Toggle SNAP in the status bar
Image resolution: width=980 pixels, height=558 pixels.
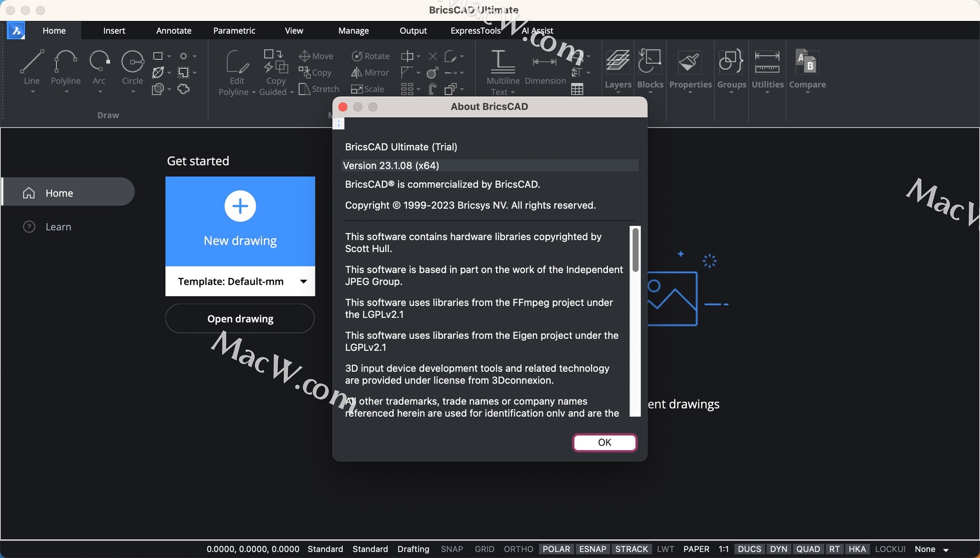tap(452, 549)
